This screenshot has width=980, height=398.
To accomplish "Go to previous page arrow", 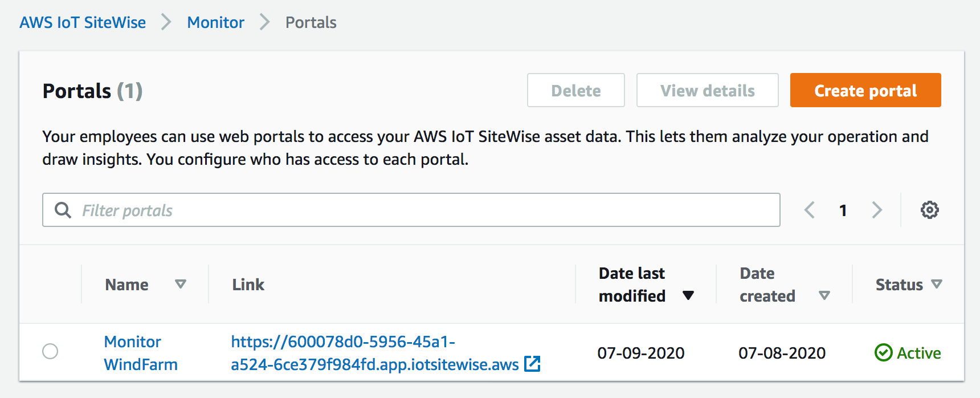I will (x=810, y=210).
